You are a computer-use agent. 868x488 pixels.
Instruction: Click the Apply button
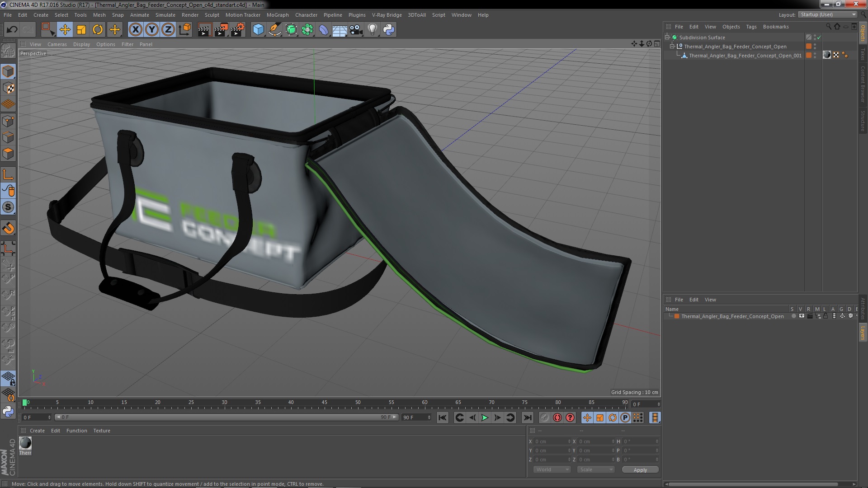pos(640,470)
